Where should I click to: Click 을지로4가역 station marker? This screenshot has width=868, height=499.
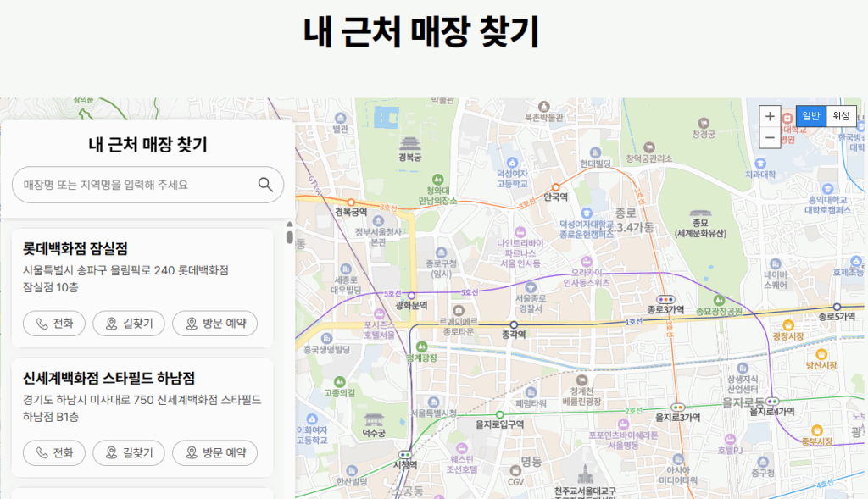pyautogui.click(x=773, y=402)
